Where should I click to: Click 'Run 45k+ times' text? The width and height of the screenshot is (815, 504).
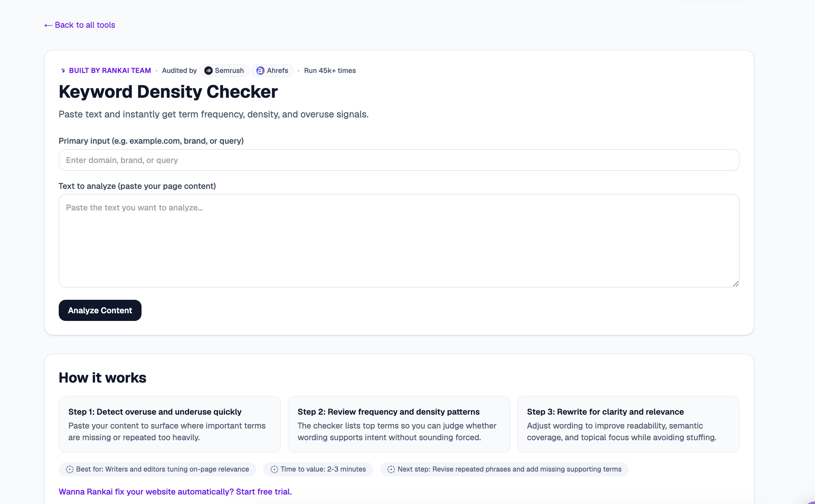pos(330,70)
